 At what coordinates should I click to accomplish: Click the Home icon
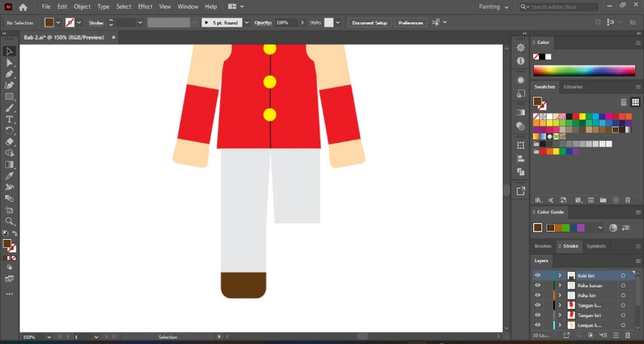23,7
